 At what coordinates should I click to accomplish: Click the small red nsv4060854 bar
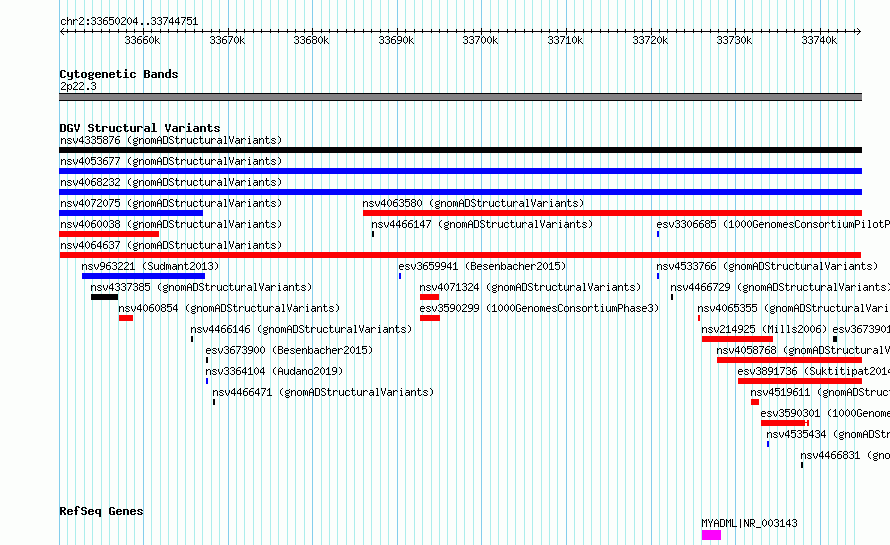[x=126, y=318]
